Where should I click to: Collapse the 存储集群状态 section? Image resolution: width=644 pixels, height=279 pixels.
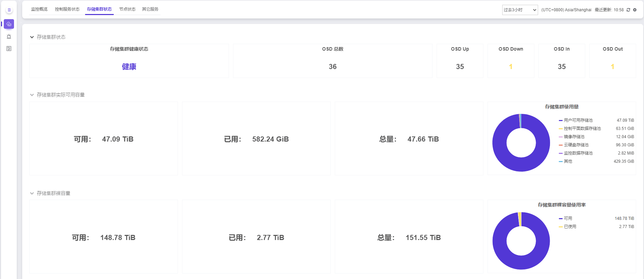[x=32, y=37]
